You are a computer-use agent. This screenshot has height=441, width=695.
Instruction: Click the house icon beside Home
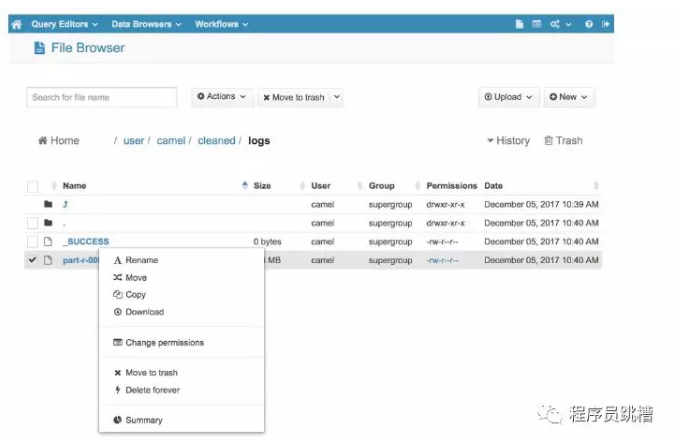pyautogui.click(x=43, y=140)
